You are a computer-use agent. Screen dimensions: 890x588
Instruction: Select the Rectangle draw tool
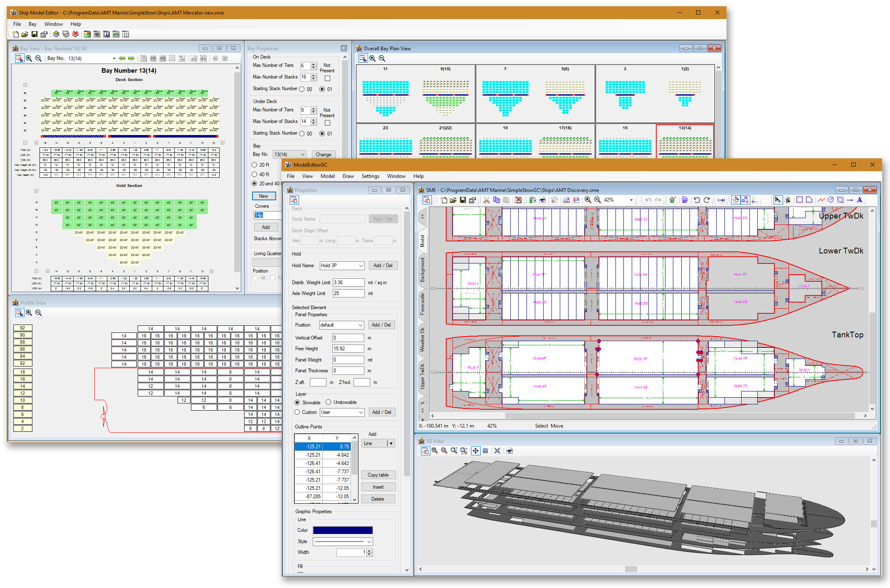click(x=799, y=200)
